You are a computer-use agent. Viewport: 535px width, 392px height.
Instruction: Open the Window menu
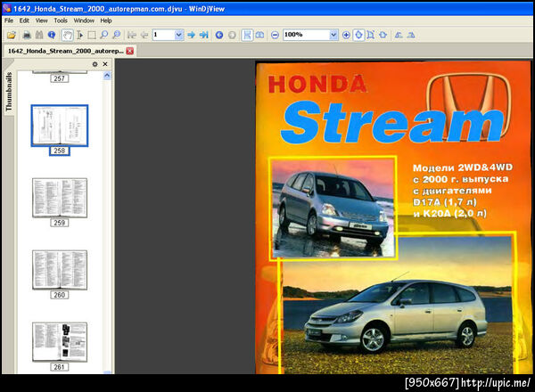click(84, 20)
